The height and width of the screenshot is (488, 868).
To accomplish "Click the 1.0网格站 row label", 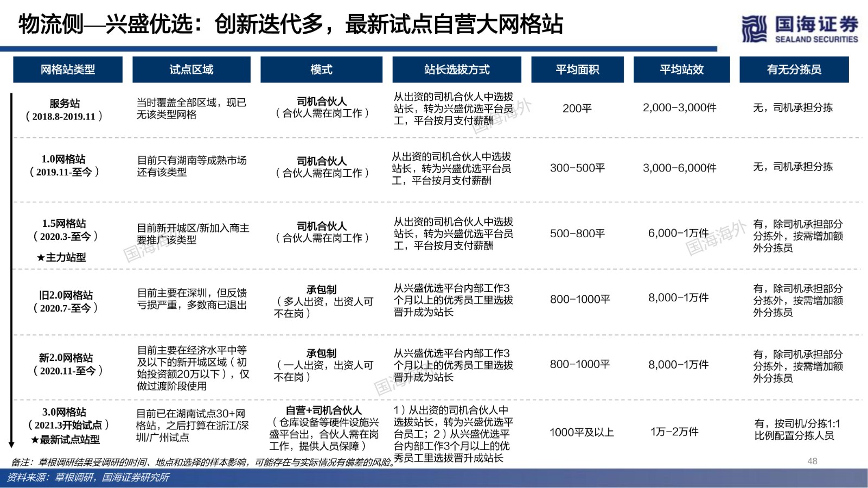I will (x=64, y=165).
